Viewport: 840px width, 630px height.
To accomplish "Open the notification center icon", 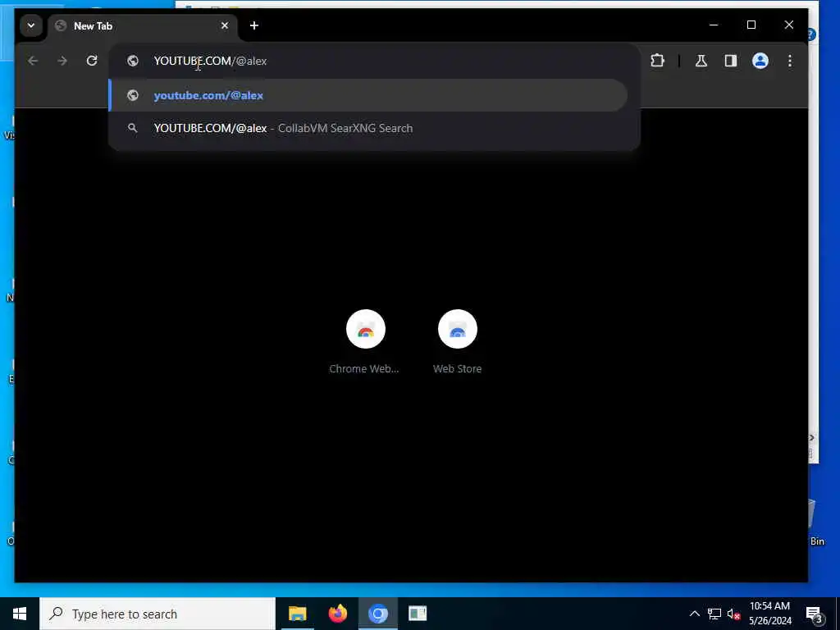I will tap(814, 614).
